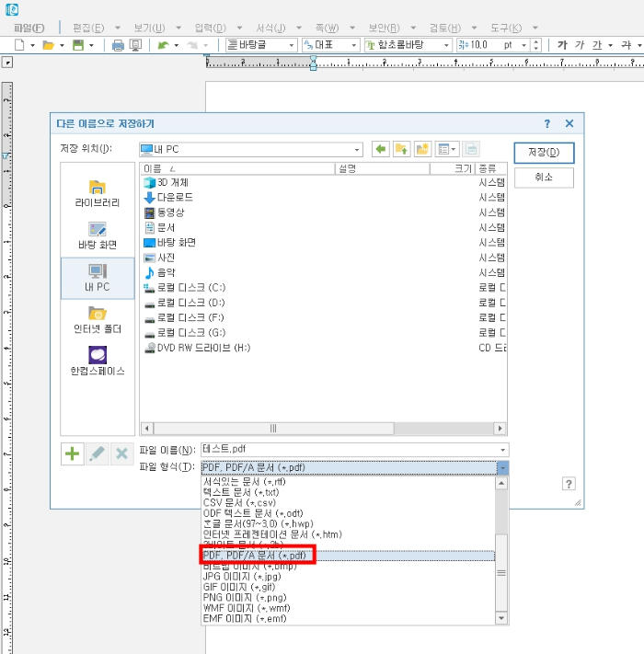Click the pencil edit-location button
The height and width of the screenshot is (654, 644).
pos(98,453)
